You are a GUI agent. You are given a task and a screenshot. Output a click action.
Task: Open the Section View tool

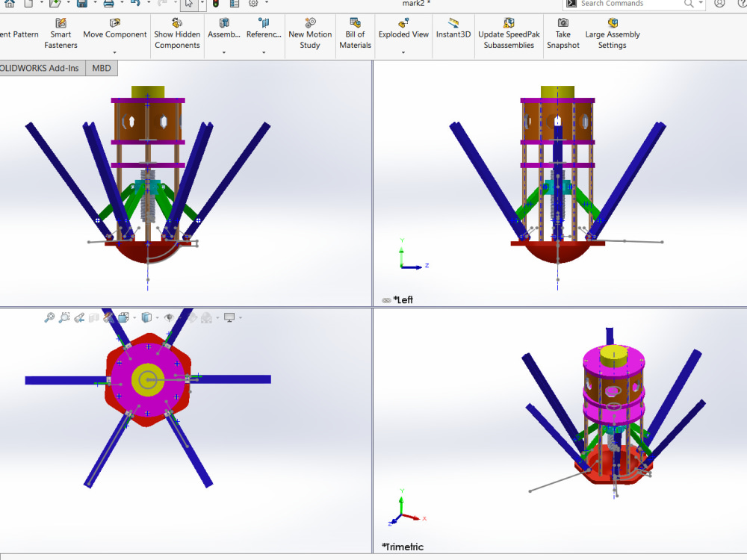coord(94,317)
